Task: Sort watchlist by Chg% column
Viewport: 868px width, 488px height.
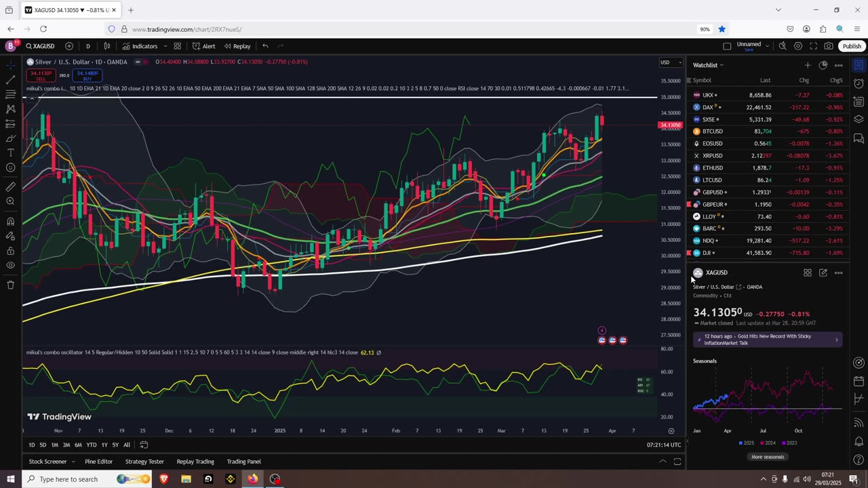Action: 836,81
